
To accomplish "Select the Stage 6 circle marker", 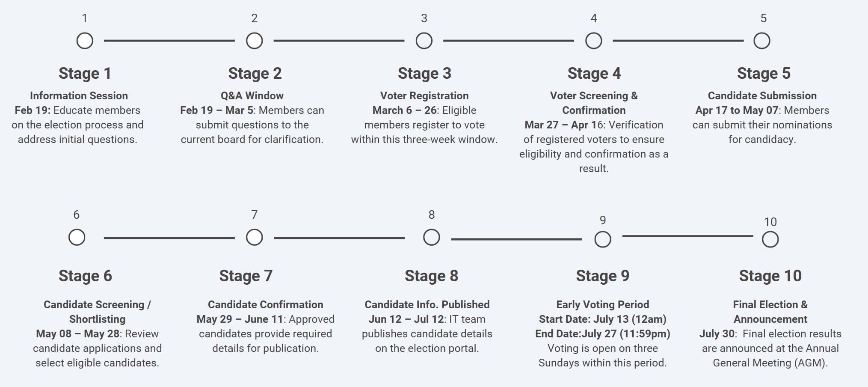I will click(77, 237).
